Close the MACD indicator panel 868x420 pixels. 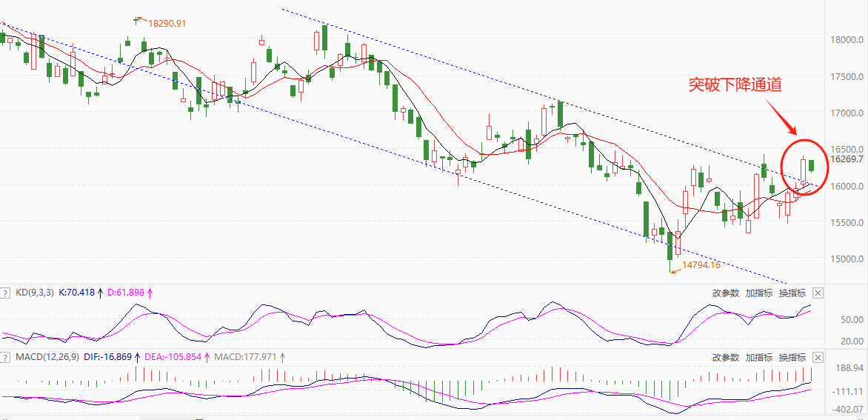(x=818, y=357)
